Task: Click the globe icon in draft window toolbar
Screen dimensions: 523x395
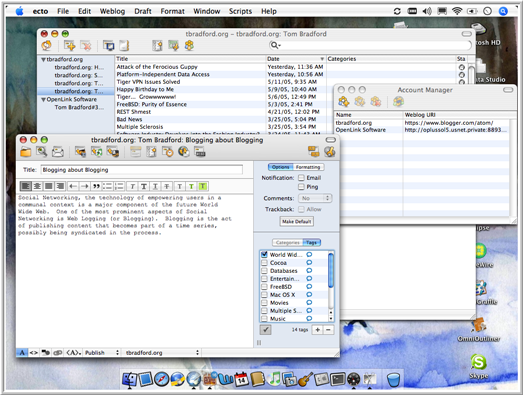Action: pyautogui.click(x=184, y=152)
